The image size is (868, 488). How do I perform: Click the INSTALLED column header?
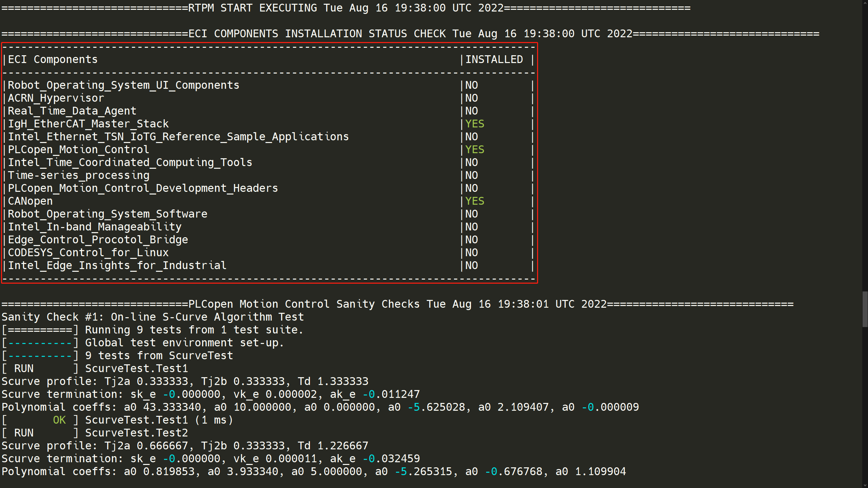[x=494, y=60]
